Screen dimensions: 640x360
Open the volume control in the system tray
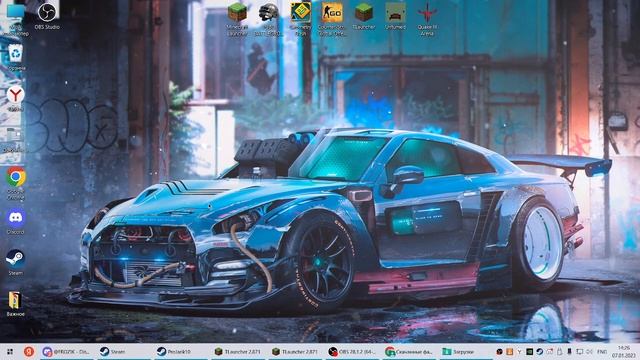pos(589,351)
